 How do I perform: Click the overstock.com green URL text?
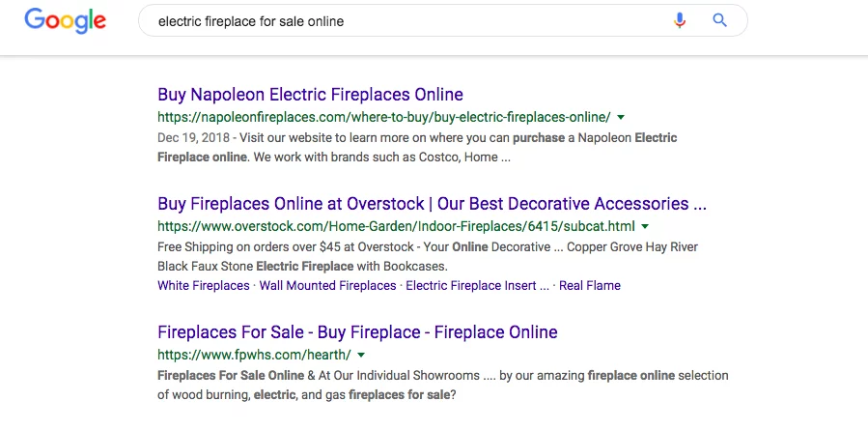click(396, 226)
